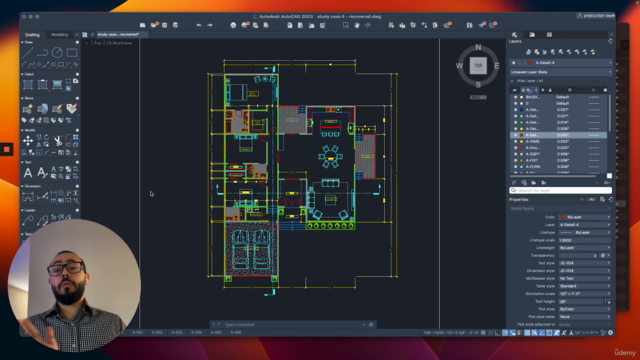Select the Gradient hatch tool

click(57, 84)
